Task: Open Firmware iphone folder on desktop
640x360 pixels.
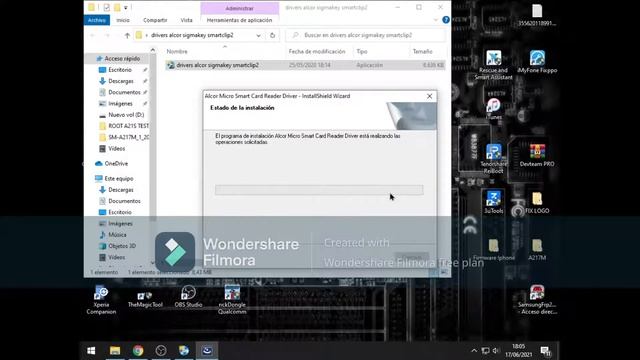Action: click(493, 249)
